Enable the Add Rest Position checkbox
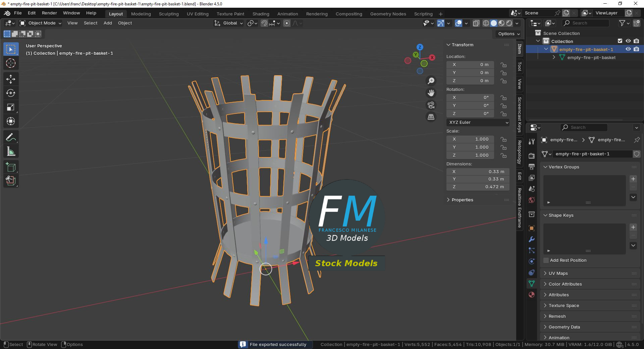The image size is (644, 349). coord(546,260)
